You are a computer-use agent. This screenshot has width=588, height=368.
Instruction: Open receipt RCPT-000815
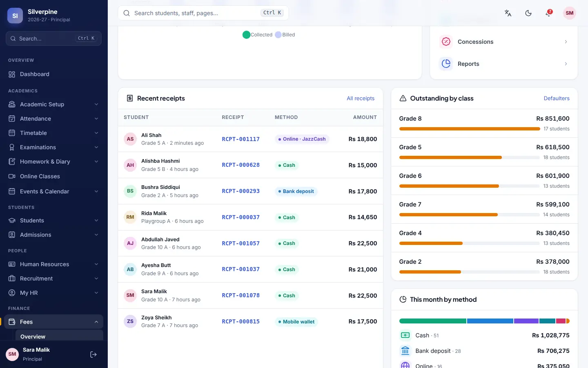(x=241, y=321)
